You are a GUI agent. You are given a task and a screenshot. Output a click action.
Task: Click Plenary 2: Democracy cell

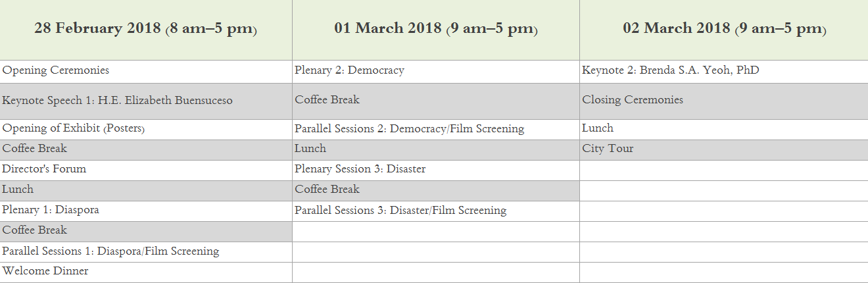tap(436, 71)
